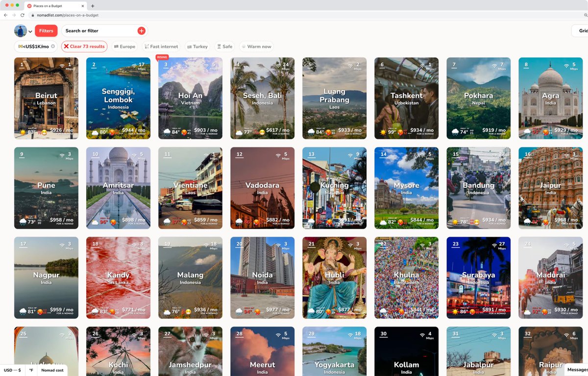
Task: Switch the °F temperature unit
Action: pyautogui.click(x=31, y=370)
